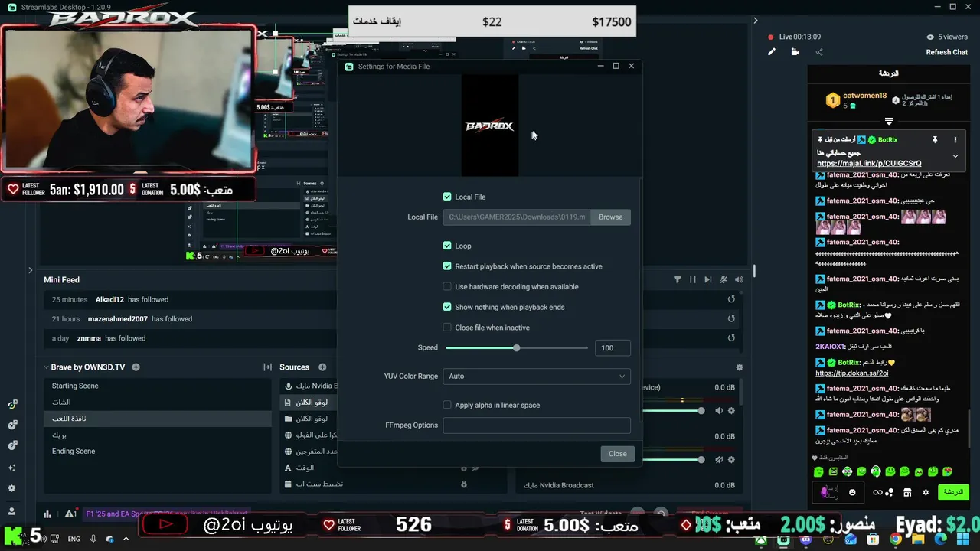
Task: Select the بريك scene
Action: click(158, 435)
